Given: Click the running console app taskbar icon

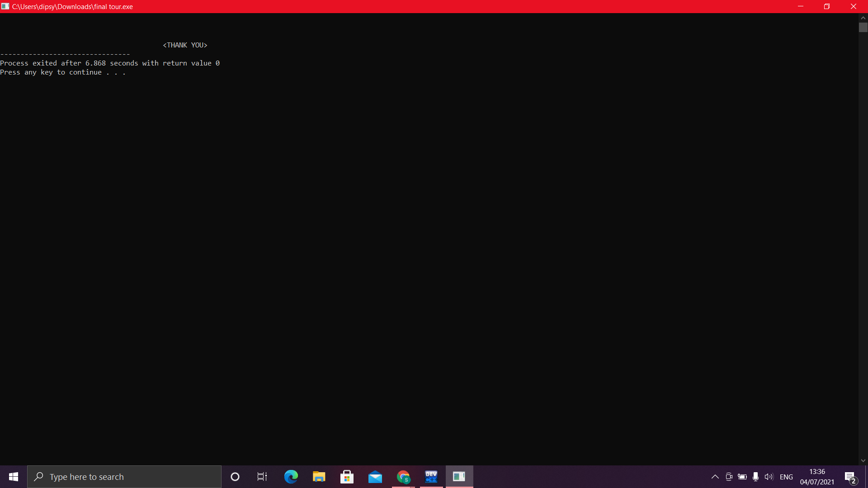Looking at the screenshot, I should coord(459,477).
